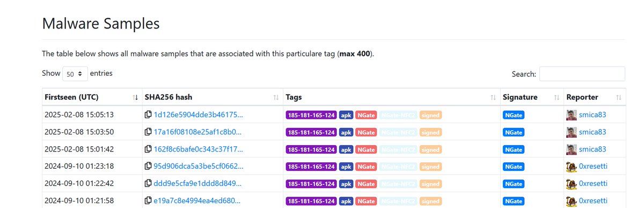Open reporter 0xresetti profile link in last row

594,201
